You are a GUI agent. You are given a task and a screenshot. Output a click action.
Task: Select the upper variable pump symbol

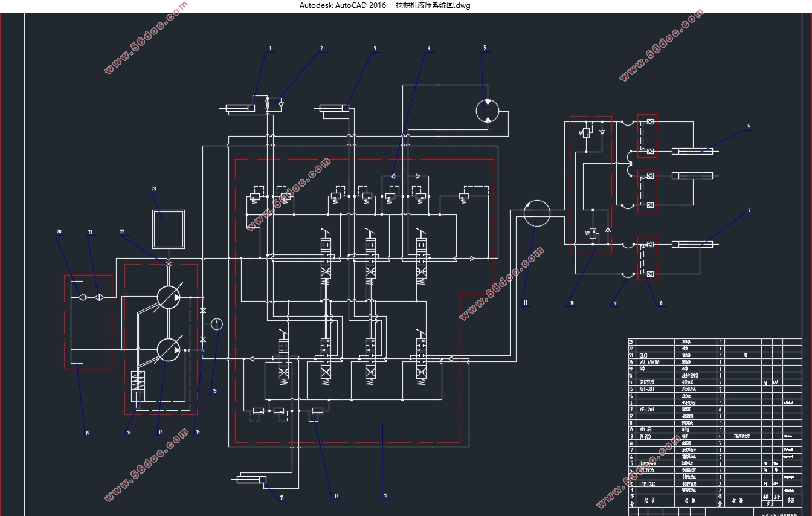click(x=169, y=297)
